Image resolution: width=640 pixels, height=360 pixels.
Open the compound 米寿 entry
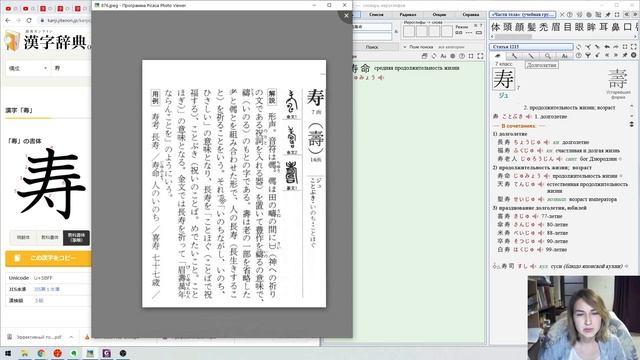(504, 233)
